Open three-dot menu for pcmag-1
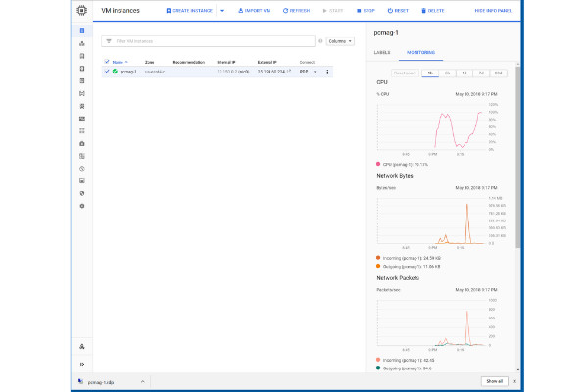This screenshot has width=588, height=392. coord(327,72)
